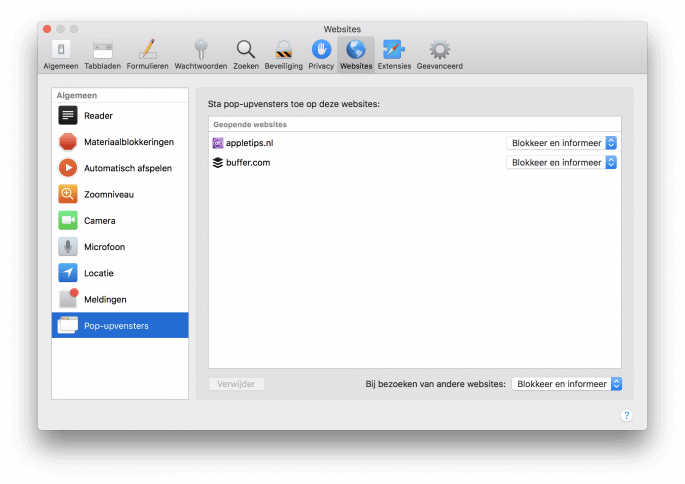Select Materiaalblokkeringen stop-sign item

click(x=120, y=142)
